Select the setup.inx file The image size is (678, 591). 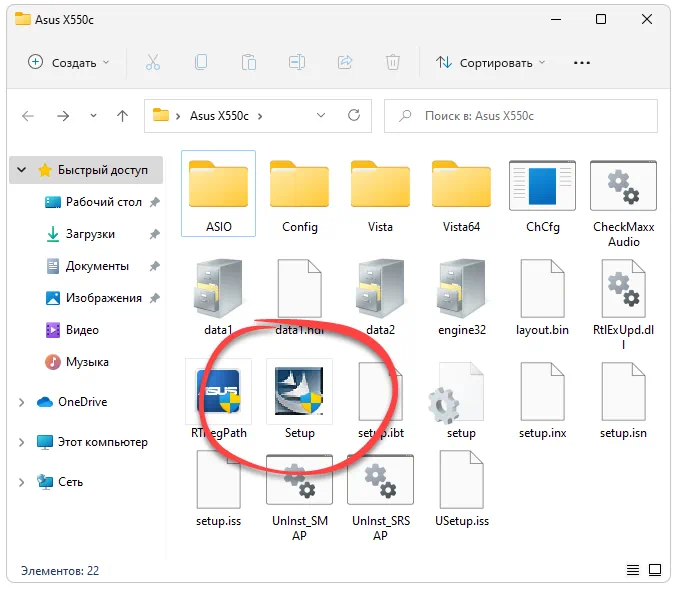542,400
